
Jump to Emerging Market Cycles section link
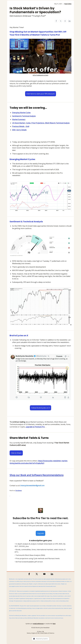pyautogui.click(x=21, y=113)
